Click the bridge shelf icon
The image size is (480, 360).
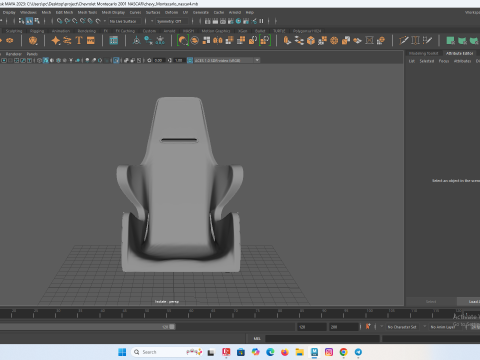(299, 41)
